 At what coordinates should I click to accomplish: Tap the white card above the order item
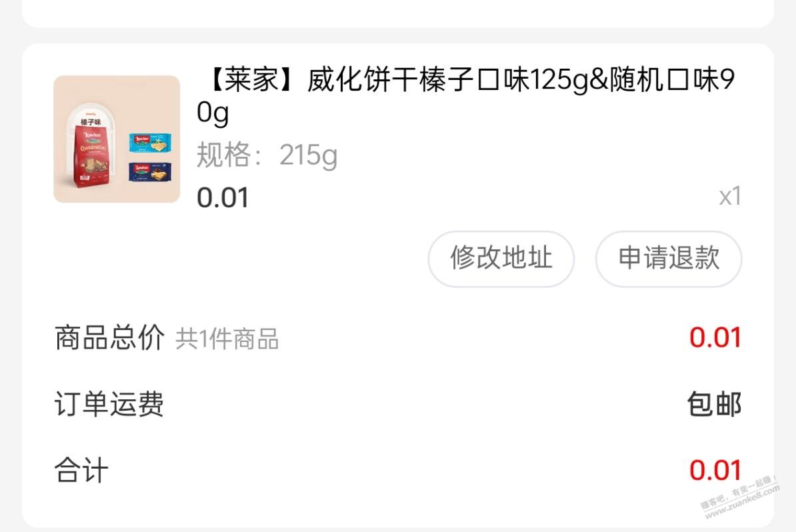tap(398, 13)
